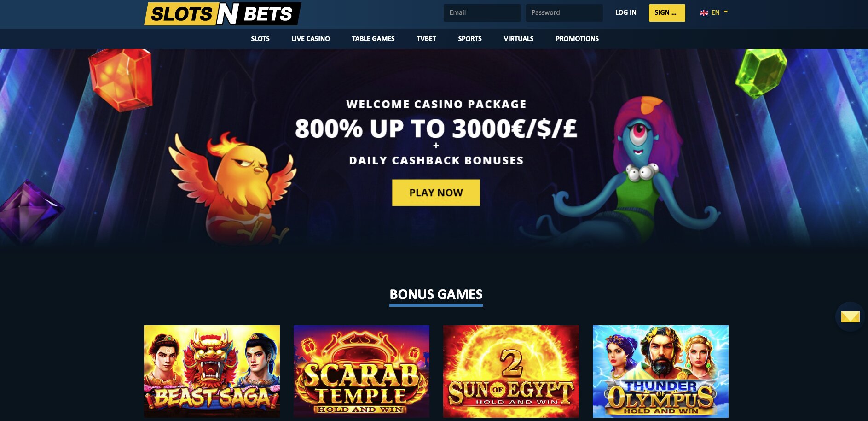This screenshot has width=868, height=421.
Task: Click the yellow Sign up button
Action: 667,13
